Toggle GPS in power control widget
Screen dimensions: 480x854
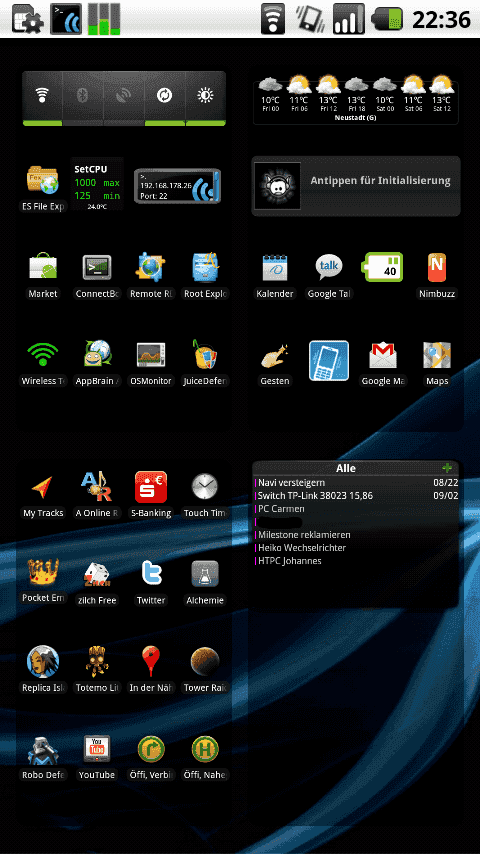click(124, 98)
